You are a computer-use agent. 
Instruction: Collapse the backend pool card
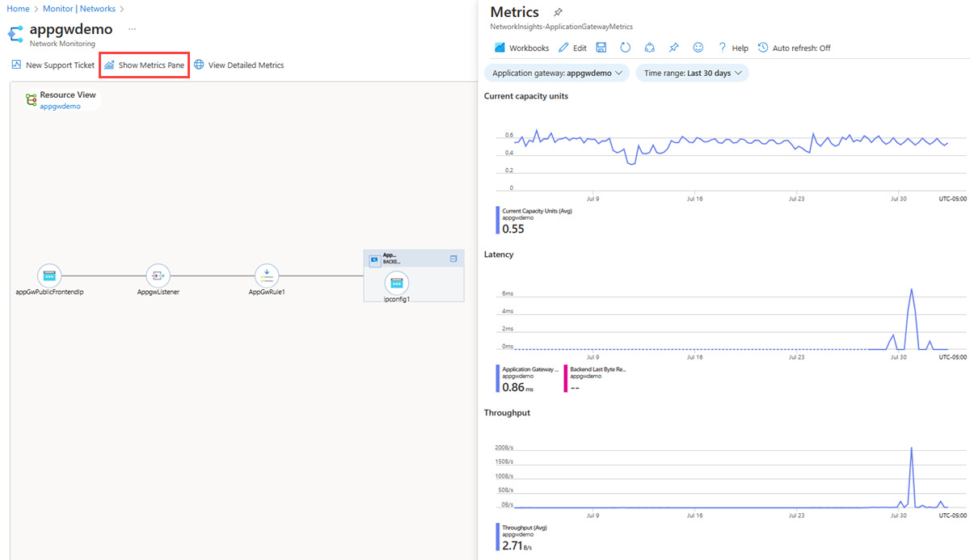pyautogui.click(x=455, y=259)
